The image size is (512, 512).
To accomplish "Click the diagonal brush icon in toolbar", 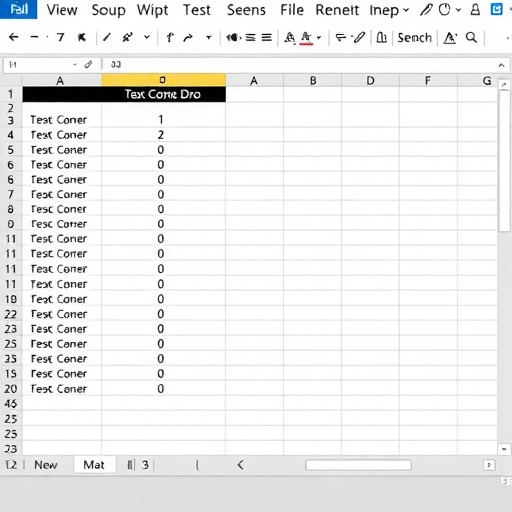I will [107, 37].
